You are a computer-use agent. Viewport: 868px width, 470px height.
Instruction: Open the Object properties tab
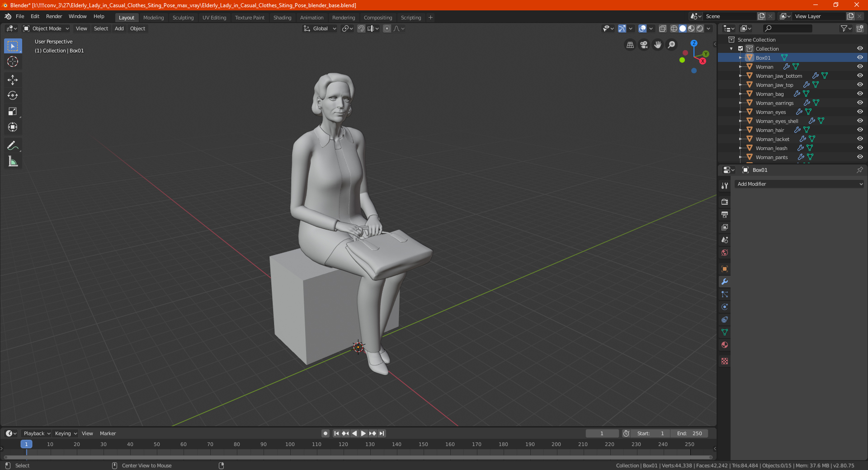(725, 269)
